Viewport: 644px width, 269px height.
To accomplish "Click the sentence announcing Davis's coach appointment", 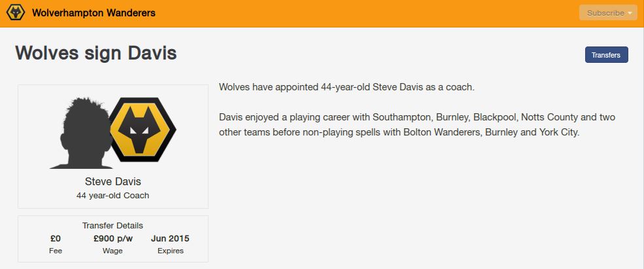I will pos(347,87).
